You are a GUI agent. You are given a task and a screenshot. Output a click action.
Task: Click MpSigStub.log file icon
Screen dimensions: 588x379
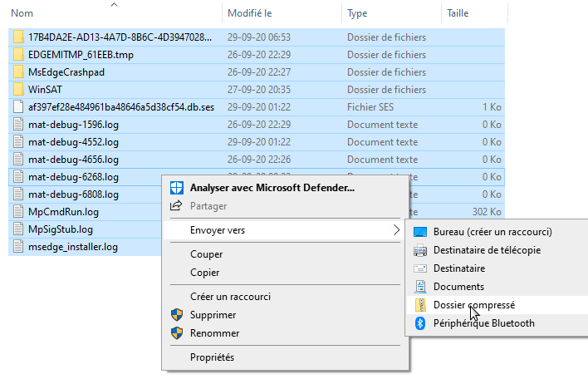[18, 229]
